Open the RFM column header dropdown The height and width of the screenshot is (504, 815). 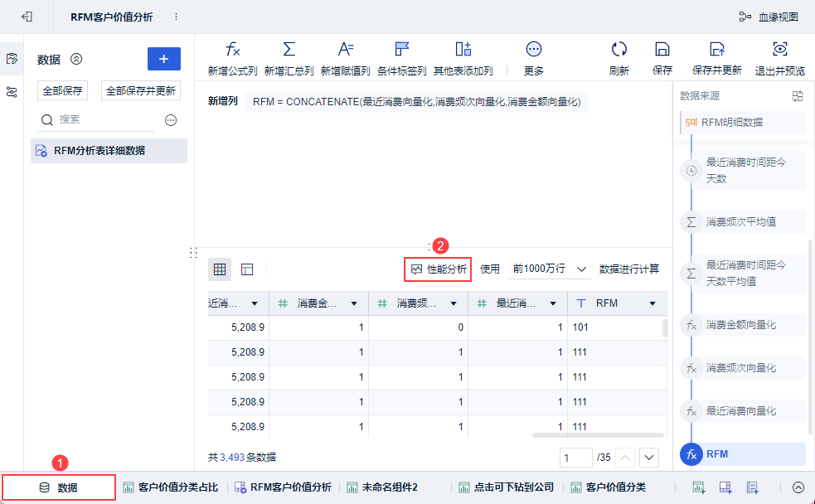tap(652, 304)
